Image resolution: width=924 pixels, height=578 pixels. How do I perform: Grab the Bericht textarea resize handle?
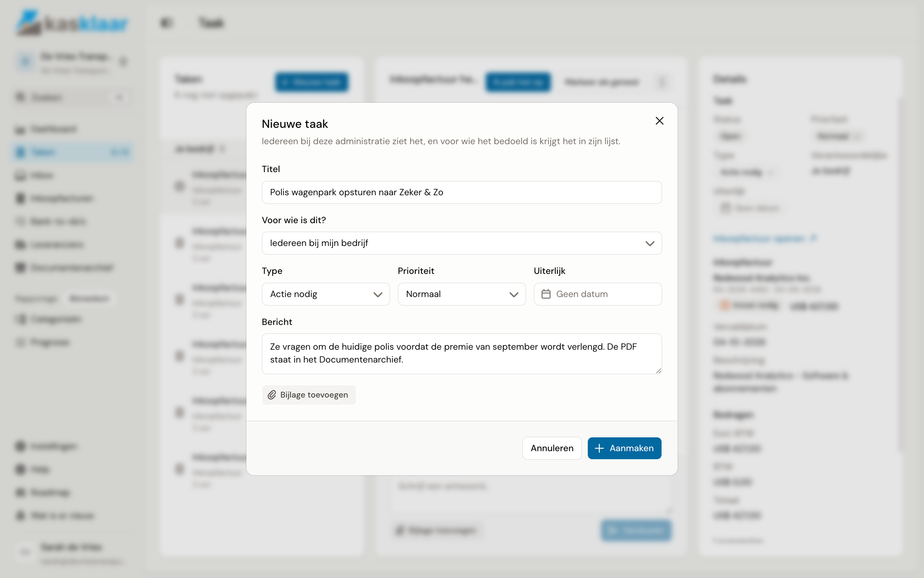click(x=658, y=371)
